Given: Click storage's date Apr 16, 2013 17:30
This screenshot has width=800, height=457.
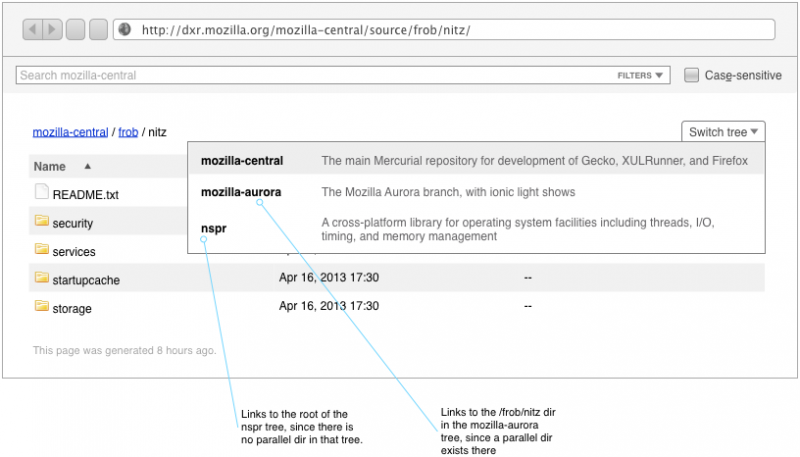Looking at the screenshot, I should (329, 306).
